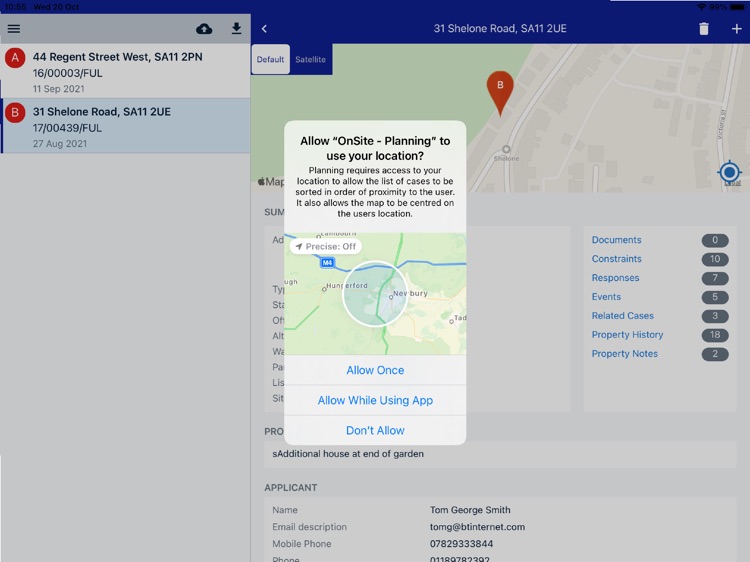
Task: Open the hamburger menu
Action: [x=14, y=29]
